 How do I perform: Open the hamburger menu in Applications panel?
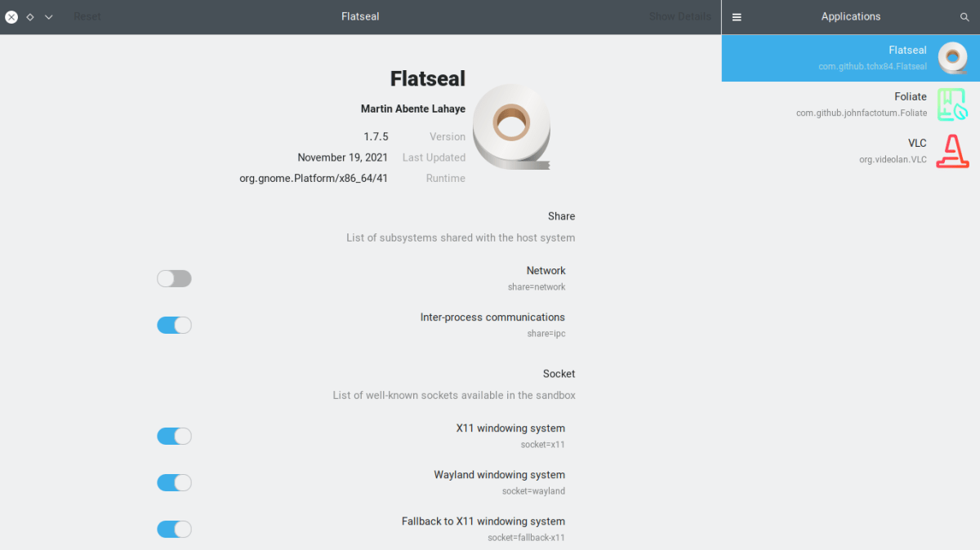(x=737, y=16)
